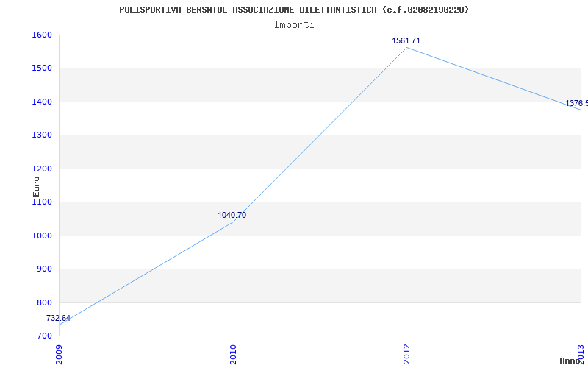The image size is (588, 368).
Task: Click the Importi subtitle
Action: pos(294,25)
